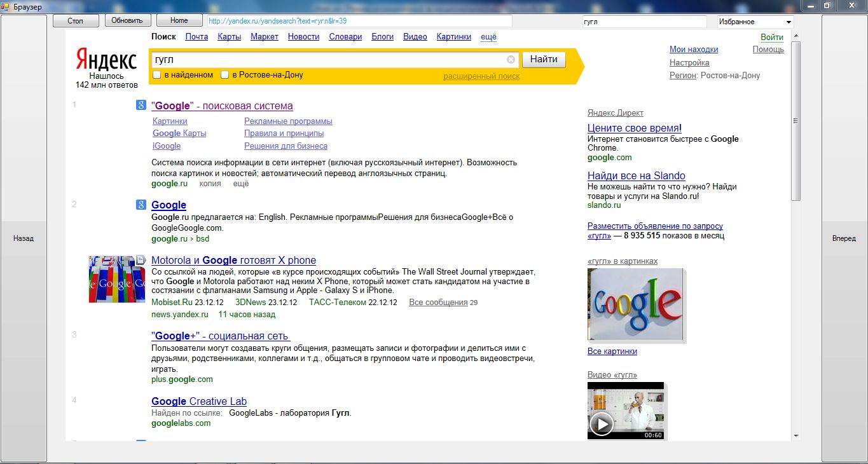868x464 pixels.
Task: Click the Вперед side button
Action: click(844, 238)
